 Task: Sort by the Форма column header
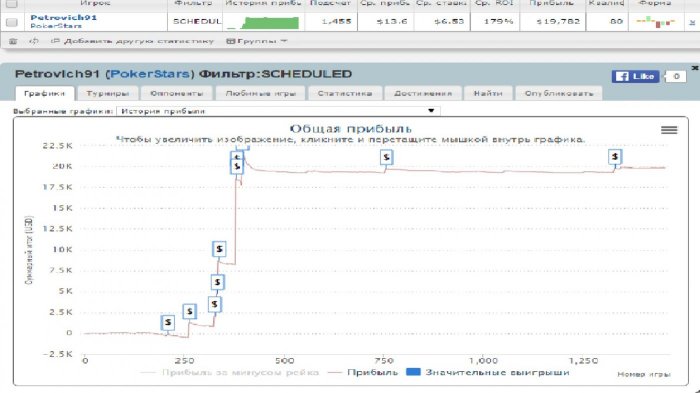[655, 3]
